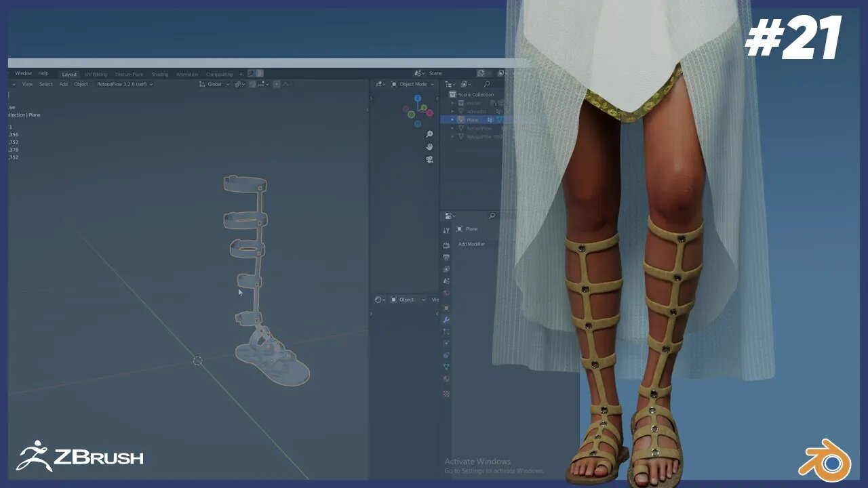Image resolution: width=868 pixels, height=488 pixels.
Task: Open the Global transform orientation dropdown
Action: [x=214, y=84]
